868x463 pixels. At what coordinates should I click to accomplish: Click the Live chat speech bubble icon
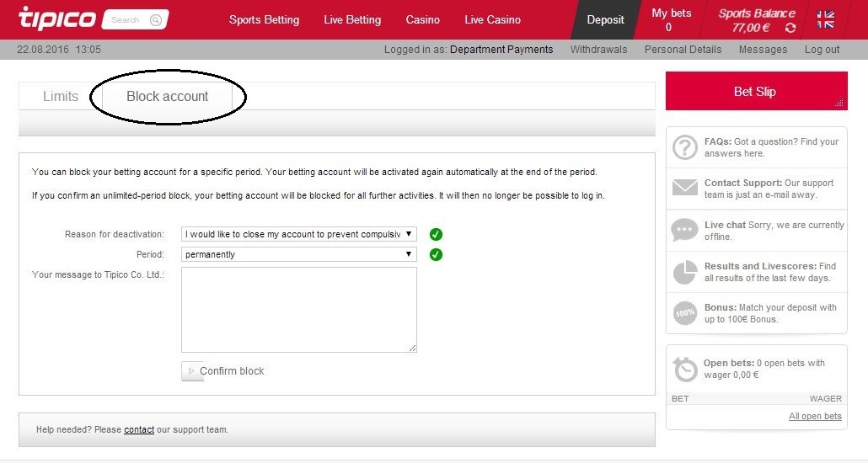point(685,230)
